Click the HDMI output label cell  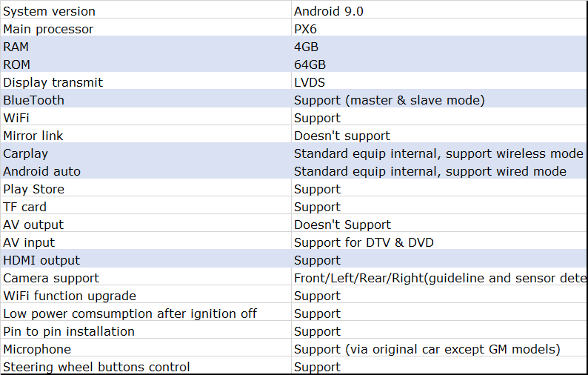pos(41,260)
